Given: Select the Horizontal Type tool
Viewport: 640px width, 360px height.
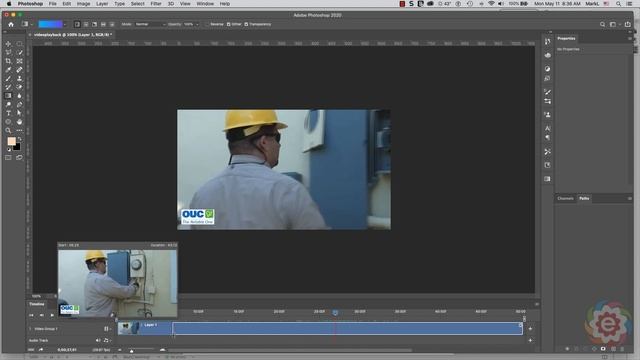Looking at the screenshot, I should [x=8, y=113].
